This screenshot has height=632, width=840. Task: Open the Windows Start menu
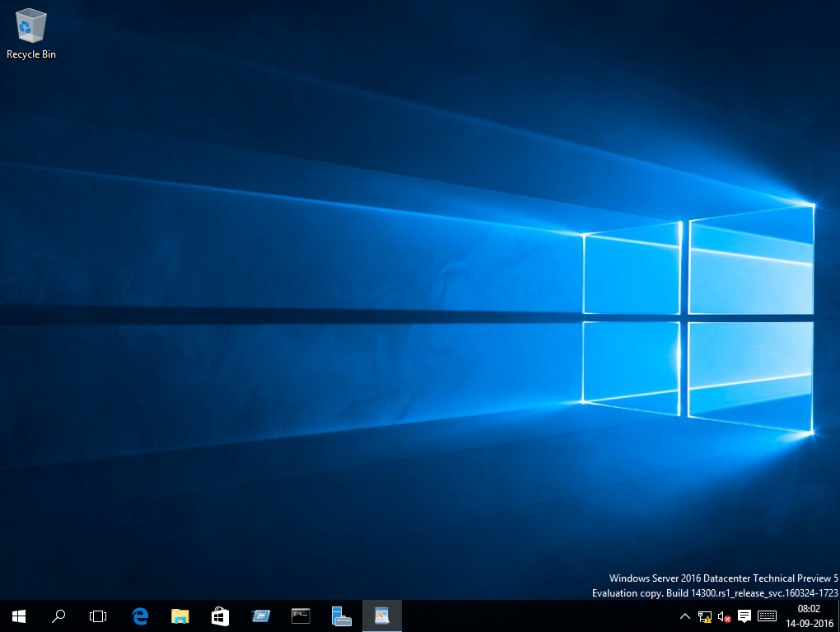(19, 616)
